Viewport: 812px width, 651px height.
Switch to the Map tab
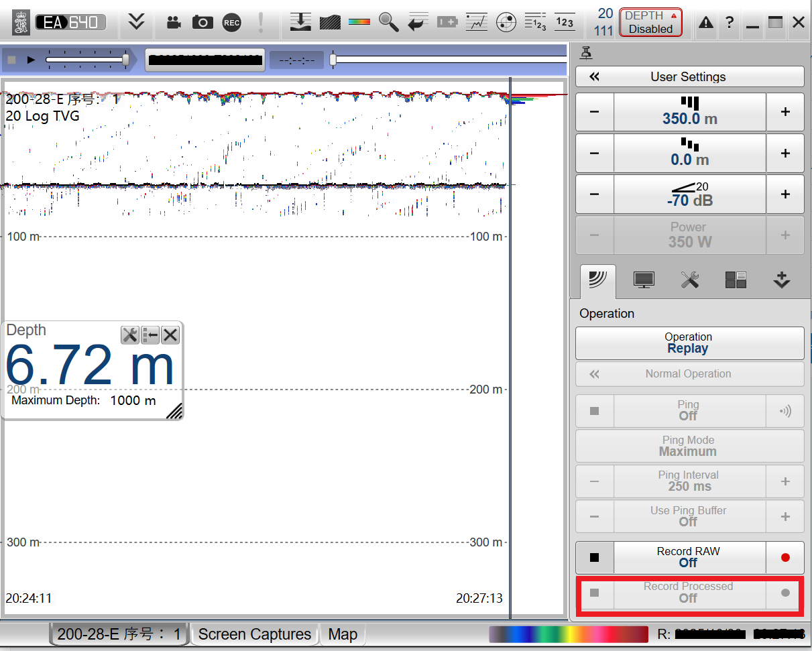[343, 634]
